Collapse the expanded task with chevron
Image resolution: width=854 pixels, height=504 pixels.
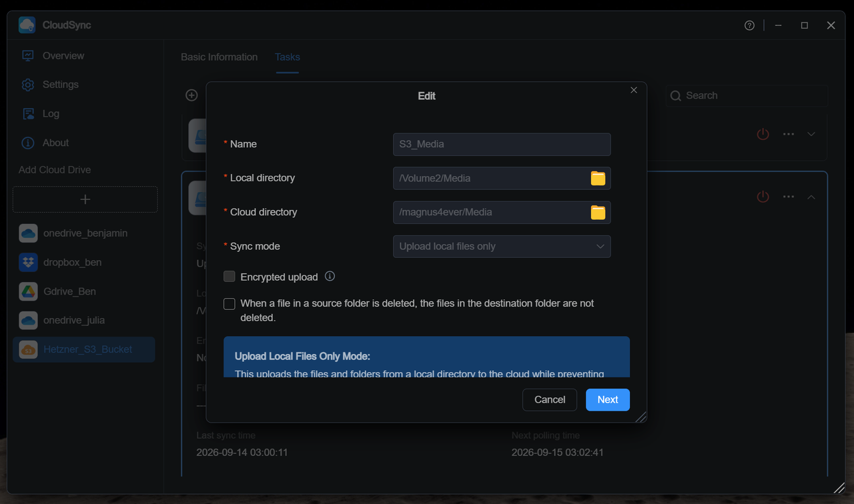tap(811, 197)
